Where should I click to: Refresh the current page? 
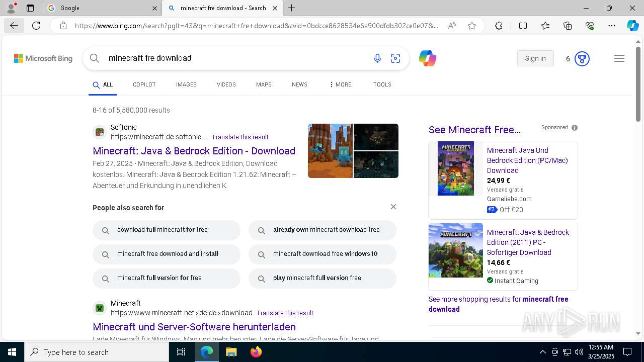click(36, 26)
